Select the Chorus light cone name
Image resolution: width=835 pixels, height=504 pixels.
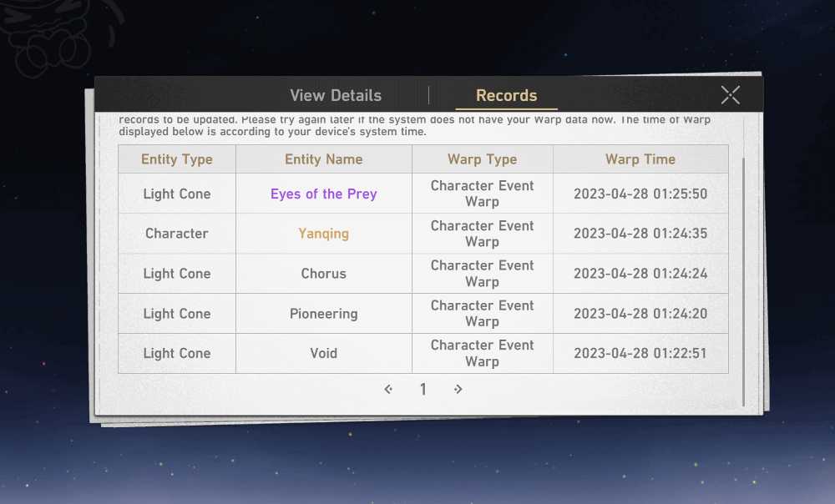(324, 274)
